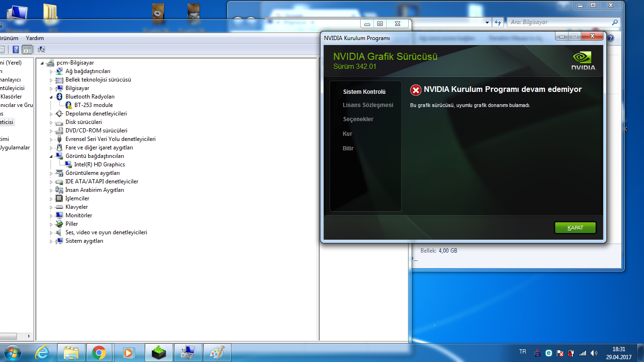Collapse Görüntü bağdaştırıcıları
This screenshot has height=362, width=644.
(51, 156)
